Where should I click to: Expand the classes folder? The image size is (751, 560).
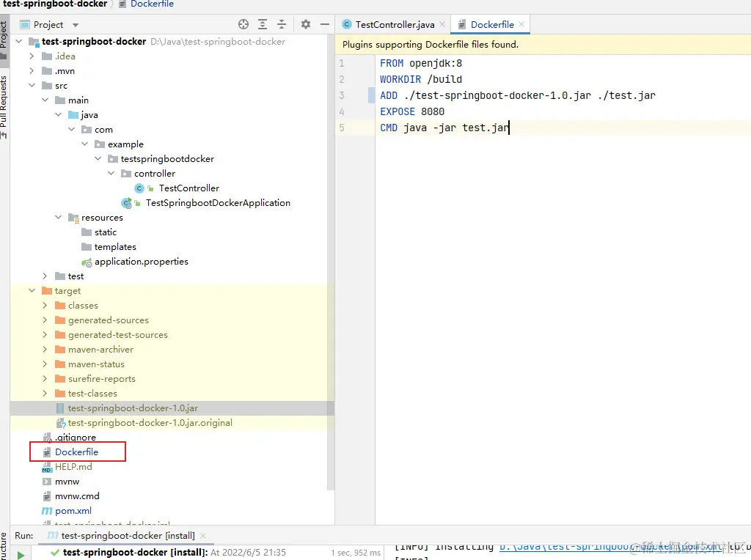[45, 306]
